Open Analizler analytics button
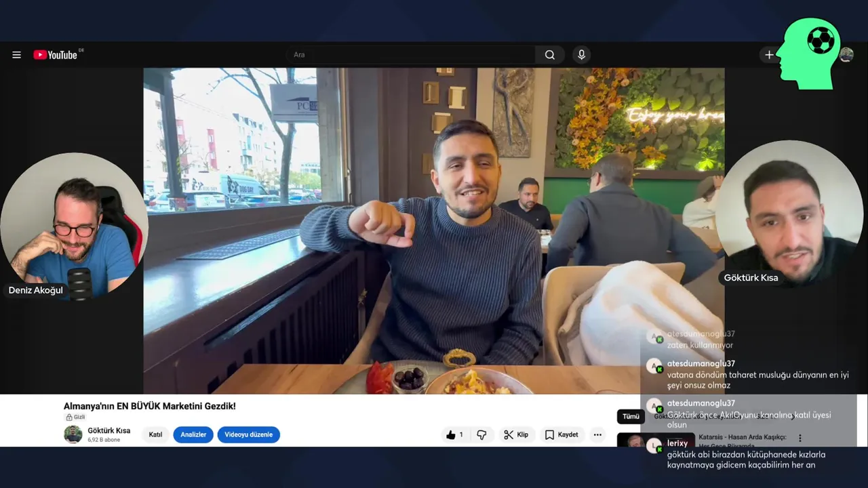 point(193,434)
